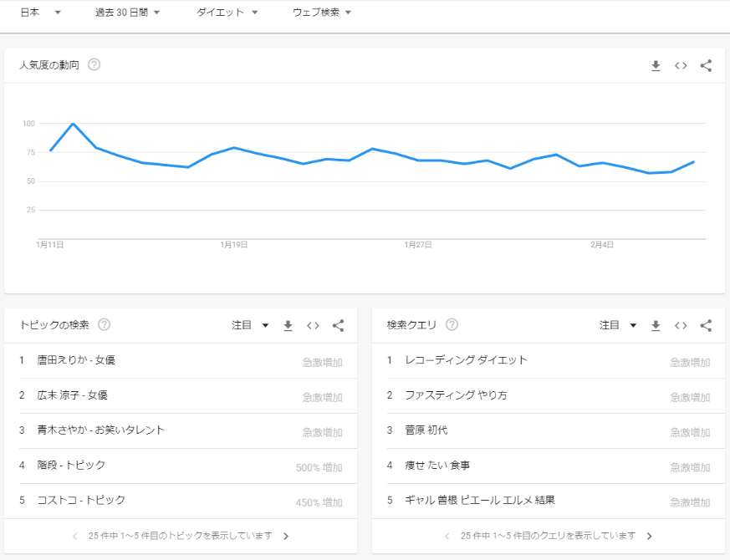Download the 人気度の動向 chart data
Screen dimensions: 730x560
pos(656,65)
